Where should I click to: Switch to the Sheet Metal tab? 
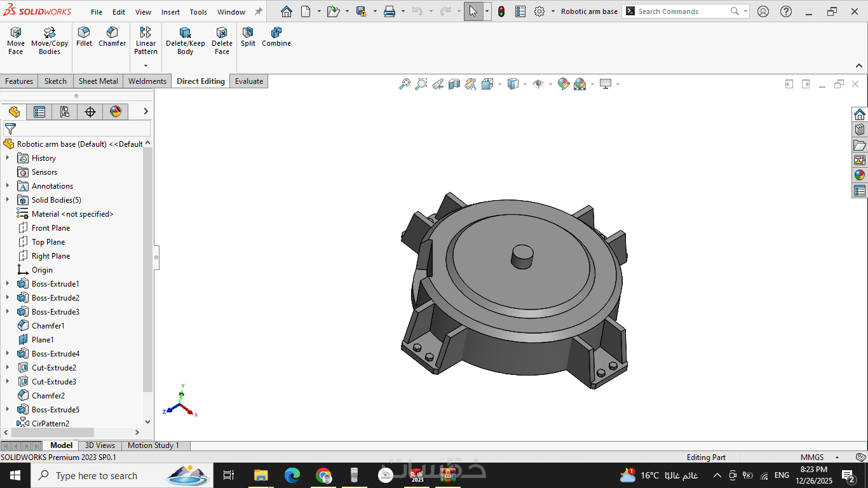tap(98, 81)
